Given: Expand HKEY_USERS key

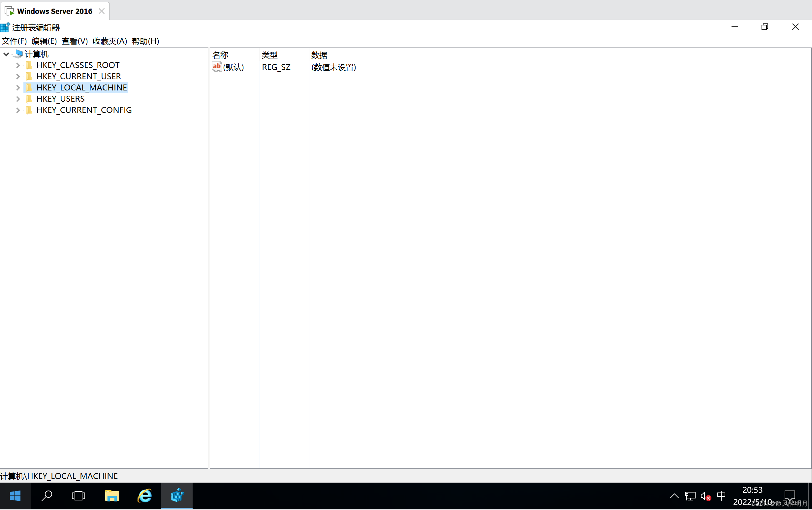Looking at the screenshot, I should (x=18, y=99).
